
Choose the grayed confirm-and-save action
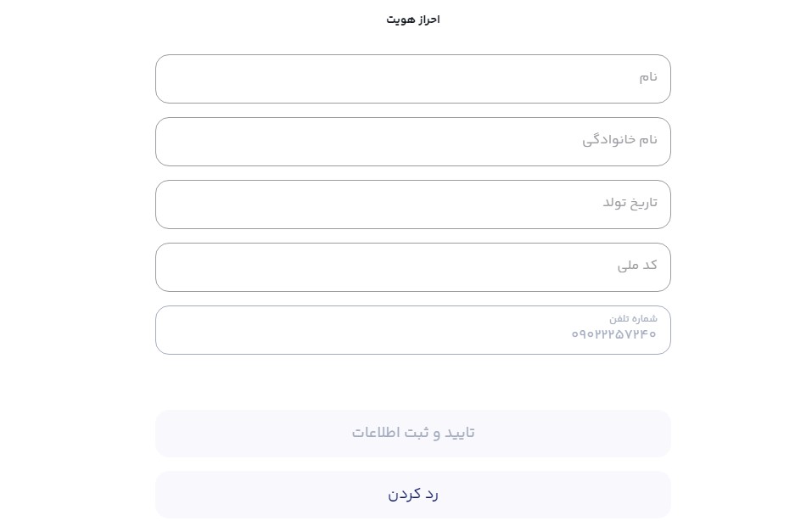coord(413,433)
